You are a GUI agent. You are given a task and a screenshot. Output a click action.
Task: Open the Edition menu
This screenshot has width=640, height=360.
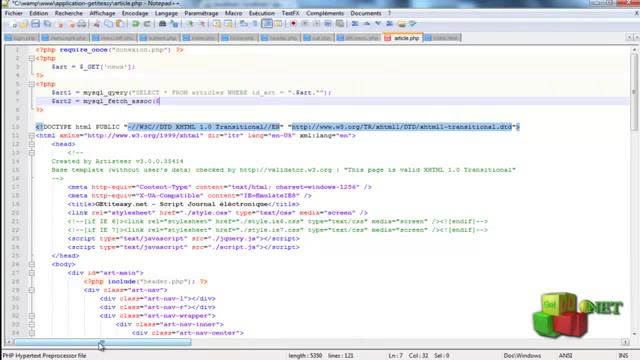[x=38, y=13]
